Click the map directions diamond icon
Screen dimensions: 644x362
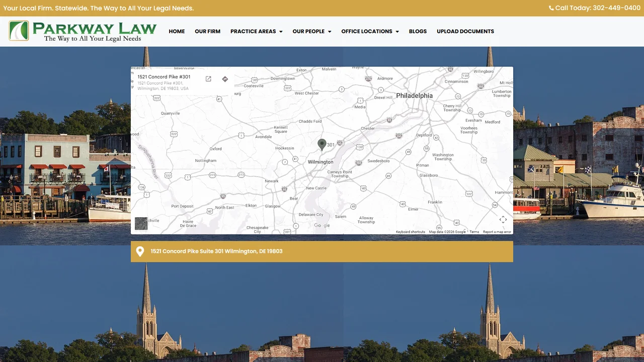(x=225, y=79)
